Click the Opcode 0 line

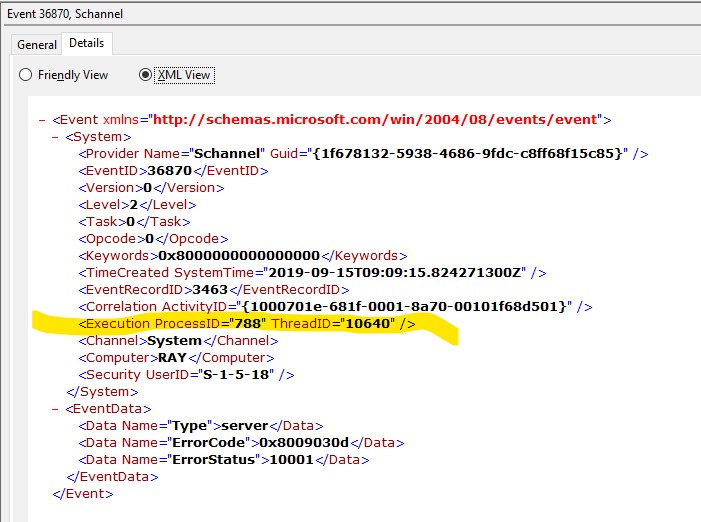153,239
